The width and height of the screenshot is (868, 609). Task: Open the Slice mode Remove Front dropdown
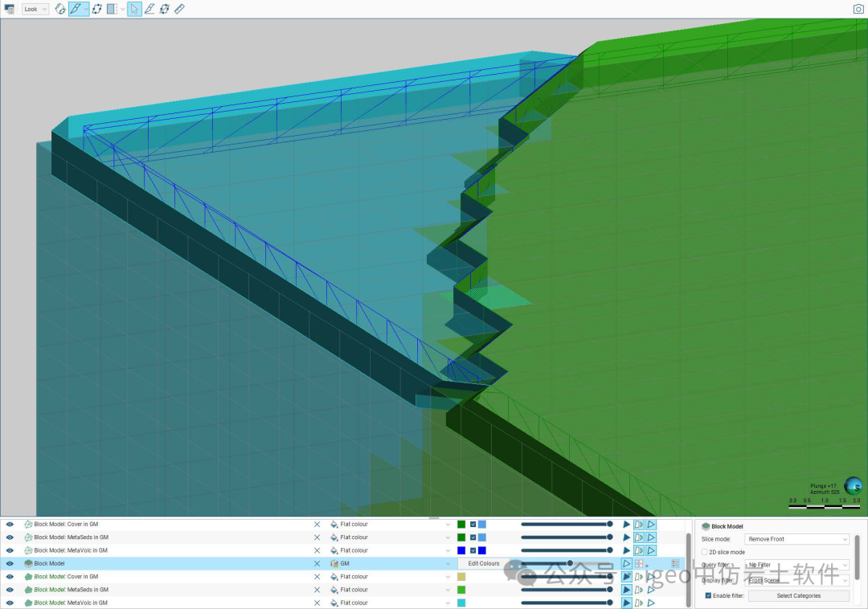[796, 539]
